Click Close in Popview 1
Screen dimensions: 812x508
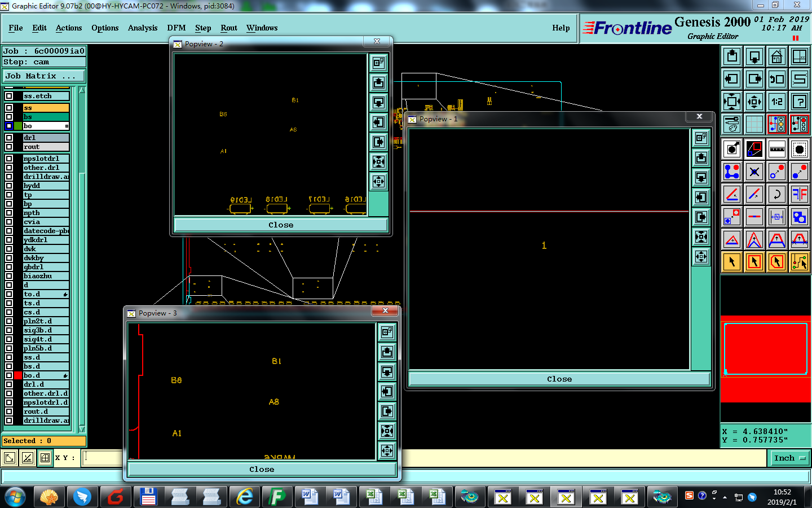tap(559, 379)
